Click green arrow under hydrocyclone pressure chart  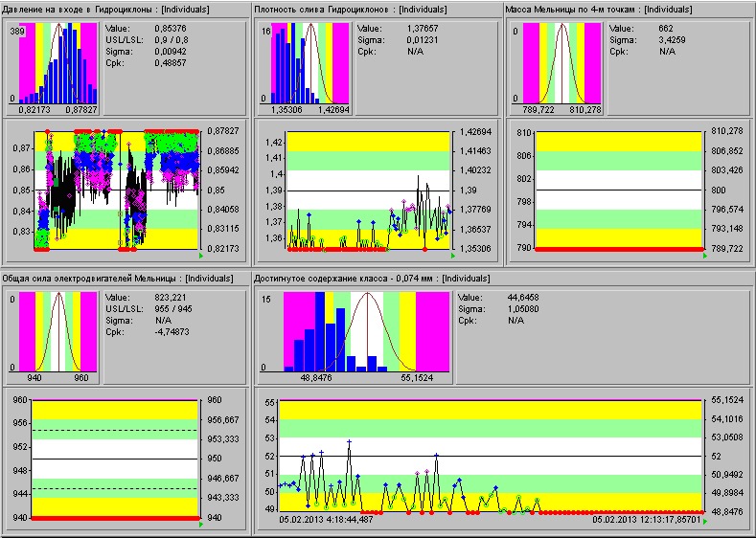coord(200,257)
